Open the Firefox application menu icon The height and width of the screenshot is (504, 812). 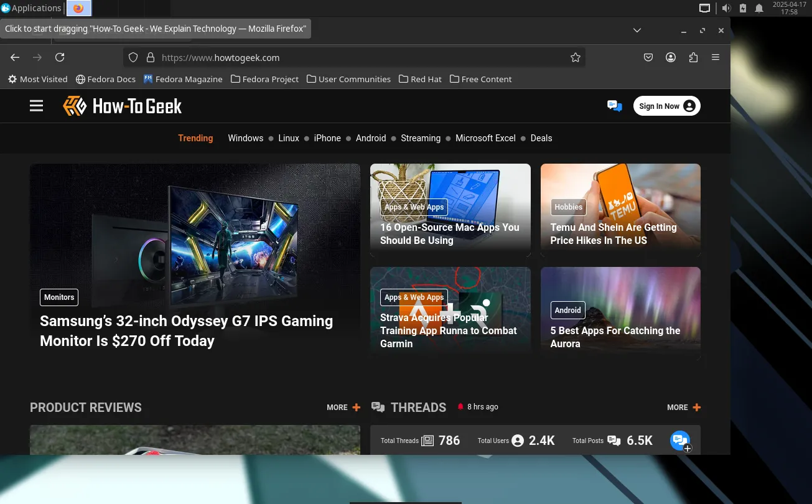716,57
